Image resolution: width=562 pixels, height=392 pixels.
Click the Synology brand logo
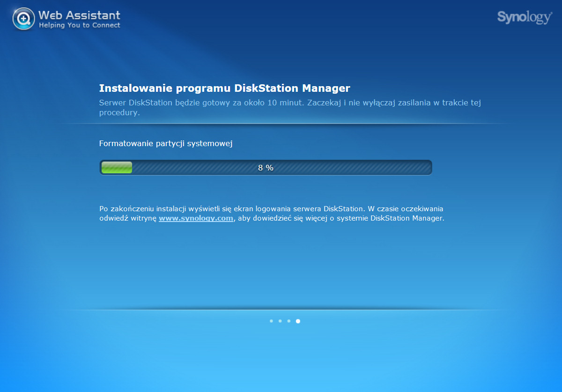tap(525, 17)
